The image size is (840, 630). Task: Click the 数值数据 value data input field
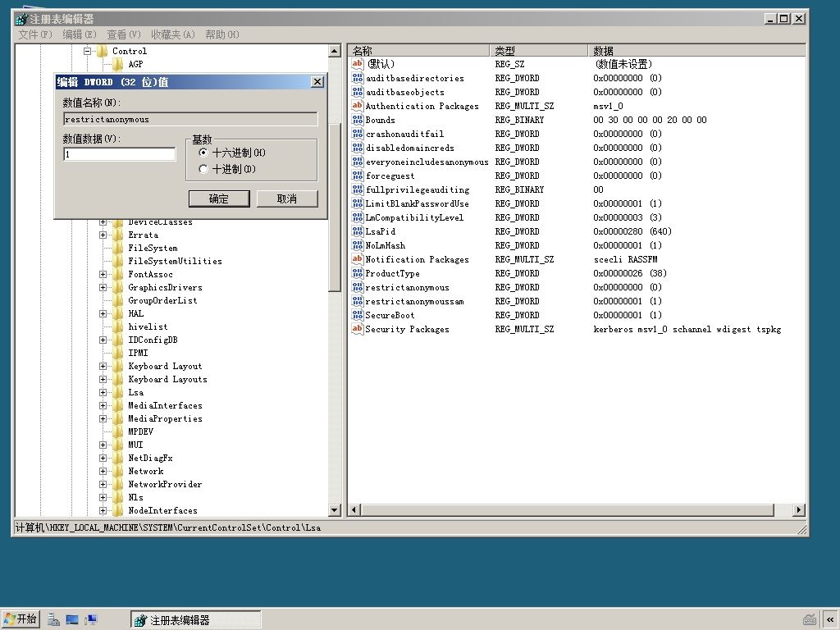point(120,154)
